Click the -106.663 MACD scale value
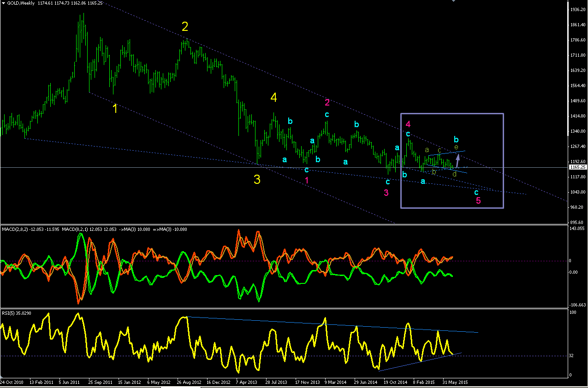Screen dimensions: 588x388 pos(577,305)
